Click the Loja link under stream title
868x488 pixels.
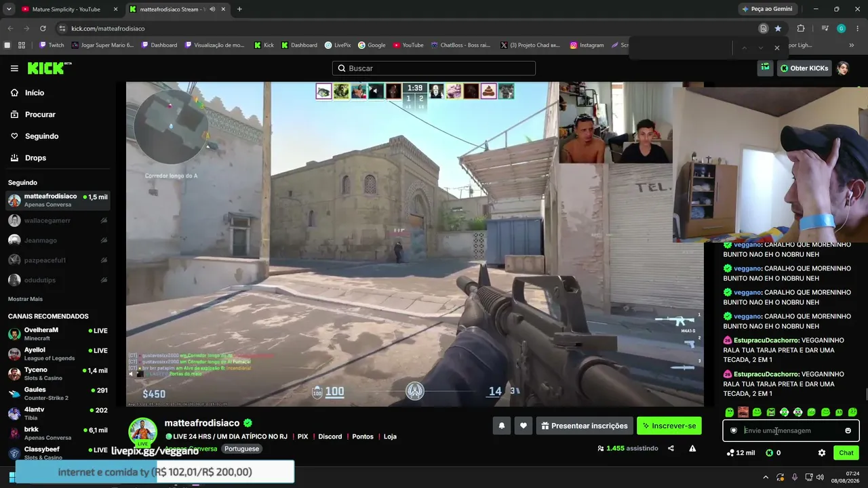point(390,436)
